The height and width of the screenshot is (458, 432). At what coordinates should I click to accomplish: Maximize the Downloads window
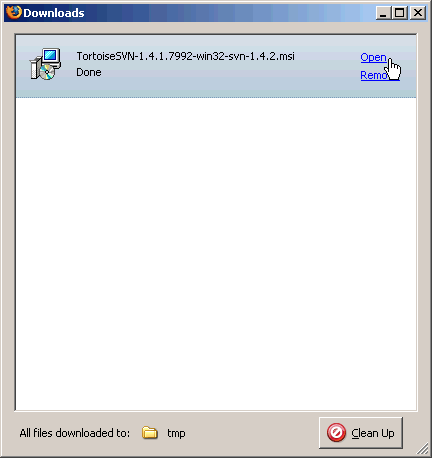(399, 13)
